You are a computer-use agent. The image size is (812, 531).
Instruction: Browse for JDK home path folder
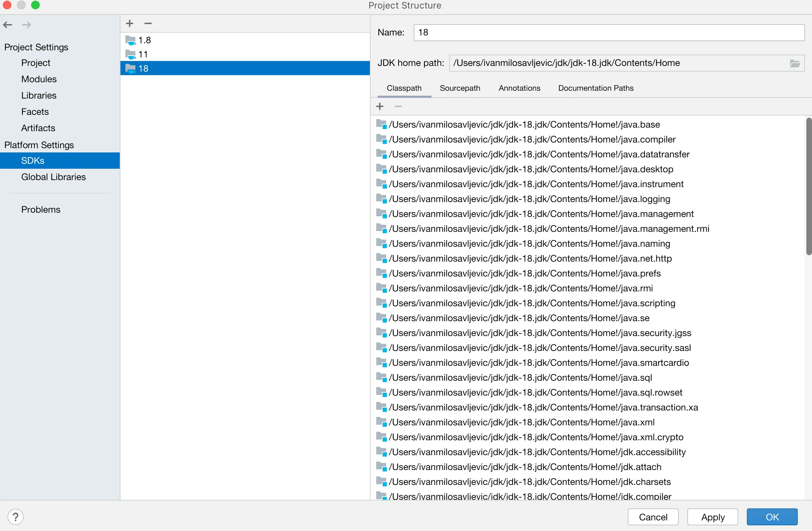pos(795,63)
